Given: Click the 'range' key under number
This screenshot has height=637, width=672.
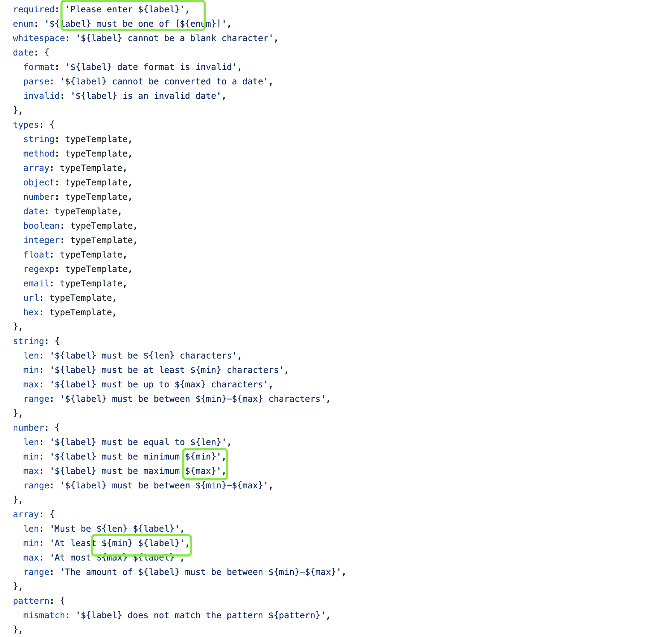Looking at the screenshot, I should (36, 486).
